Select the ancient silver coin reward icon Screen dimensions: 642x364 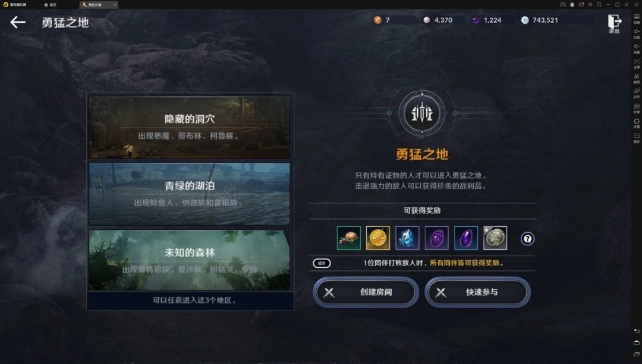[x=495, y=238]
